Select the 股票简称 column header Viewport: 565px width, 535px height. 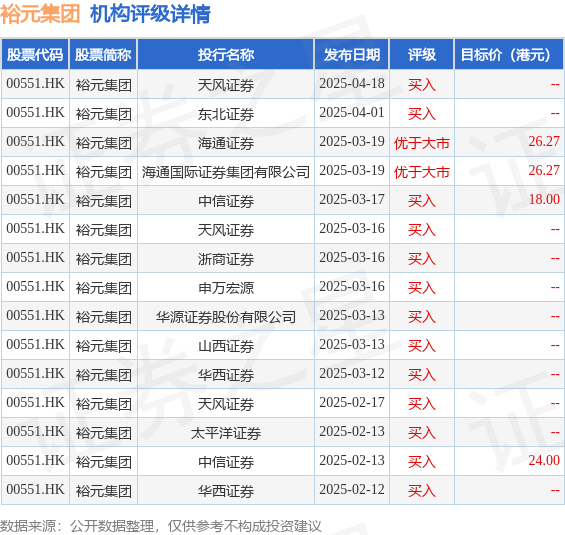(103, 55)
